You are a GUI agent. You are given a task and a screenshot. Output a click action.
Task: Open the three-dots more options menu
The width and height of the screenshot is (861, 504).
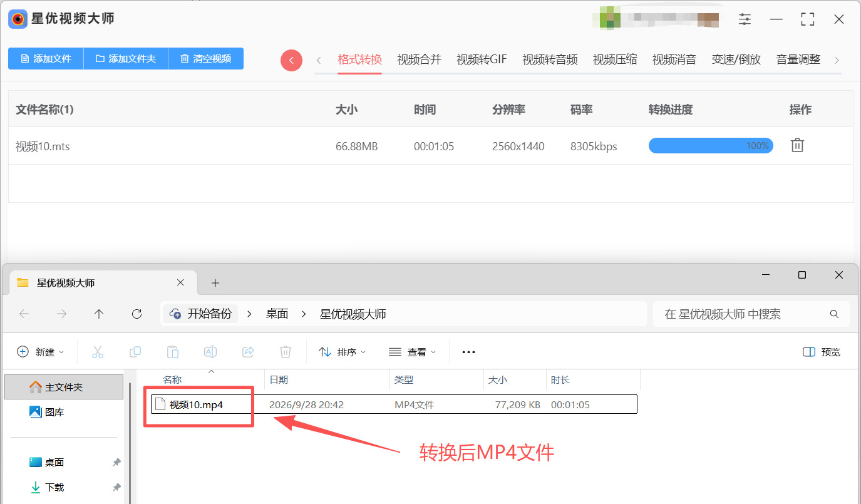468,352
